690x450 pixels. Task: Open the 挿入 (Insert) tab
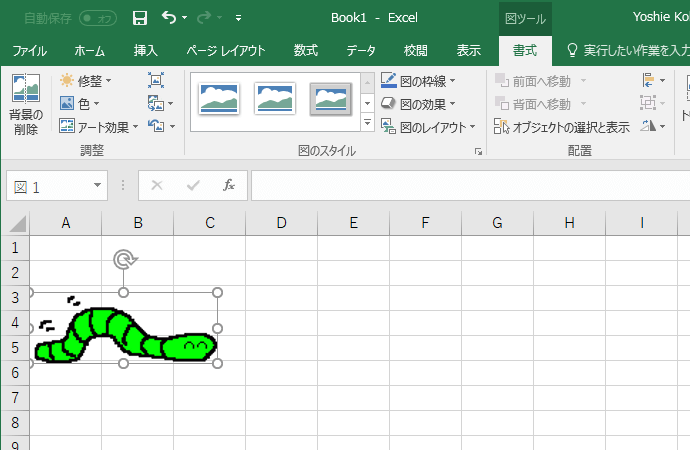pyautogui.click(x=146, y=51)
